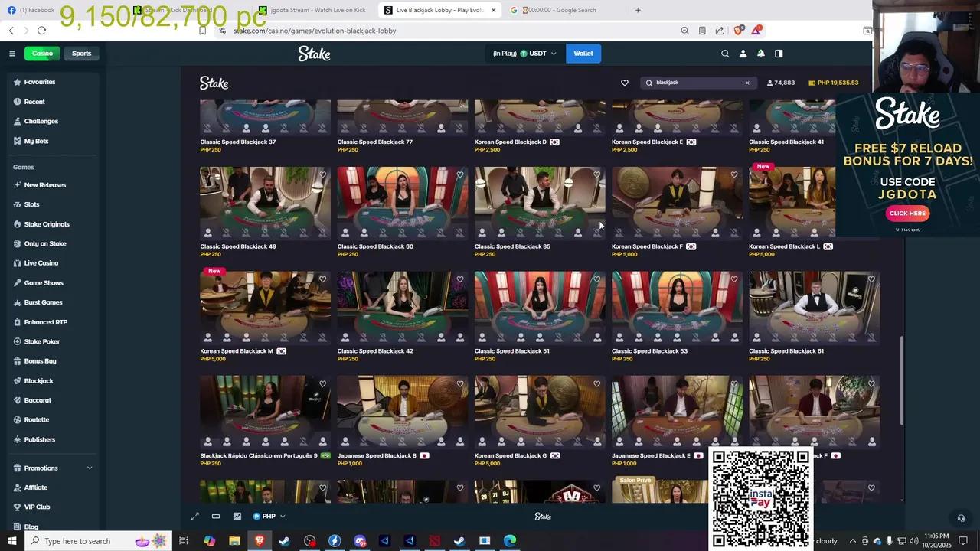The width and height of the screenshot is (980, 551).
Task: Open the notifications bell
Action: (761, 54)
